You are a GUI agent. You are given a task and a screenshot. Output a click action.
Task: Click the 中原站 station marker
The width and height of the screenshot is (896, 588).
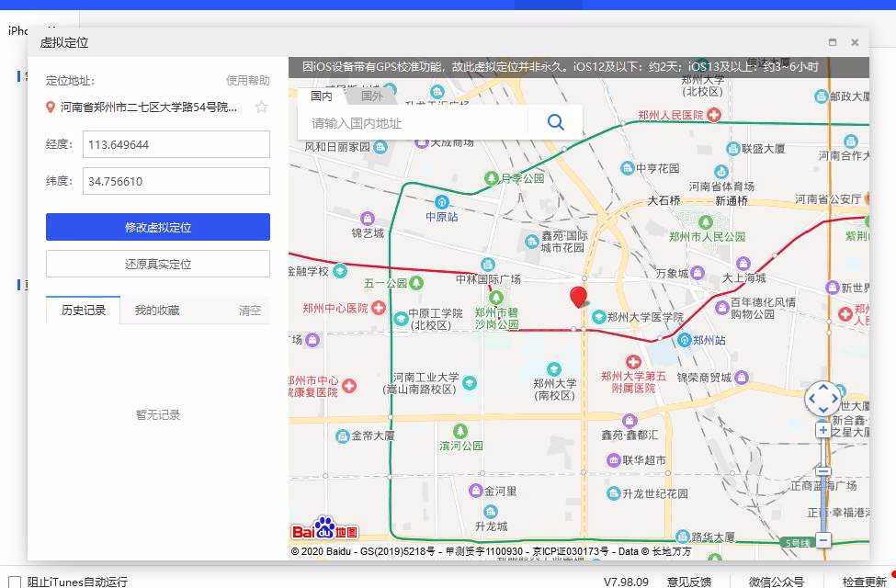tap(442, 202)
